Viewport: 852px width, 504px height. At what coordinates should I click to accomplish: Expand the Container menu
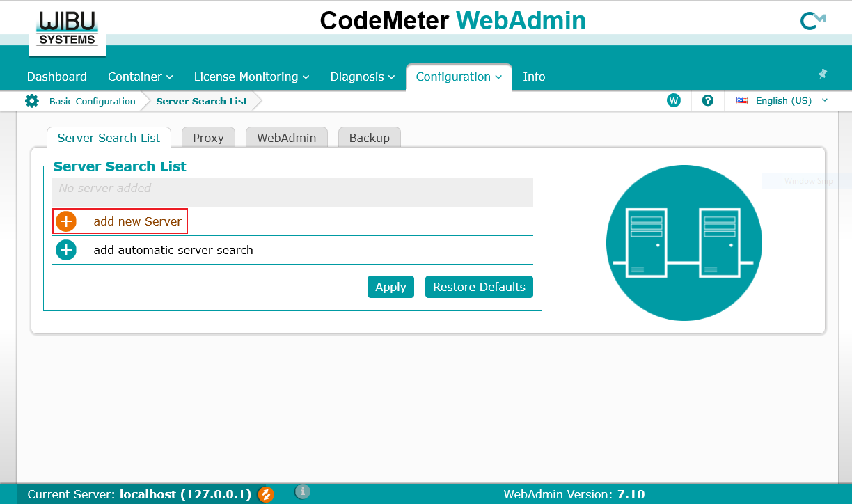(x=141, y=77)
